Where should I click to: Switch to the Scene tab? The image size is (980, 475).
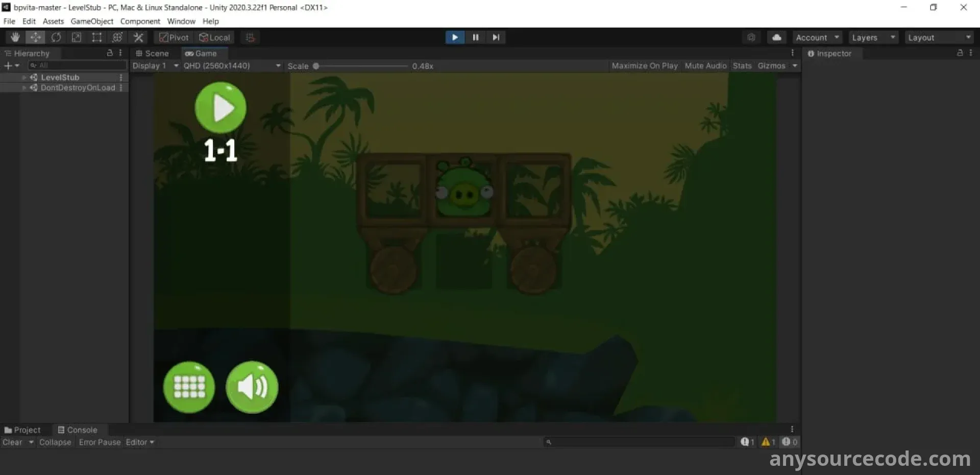[152, 54]
